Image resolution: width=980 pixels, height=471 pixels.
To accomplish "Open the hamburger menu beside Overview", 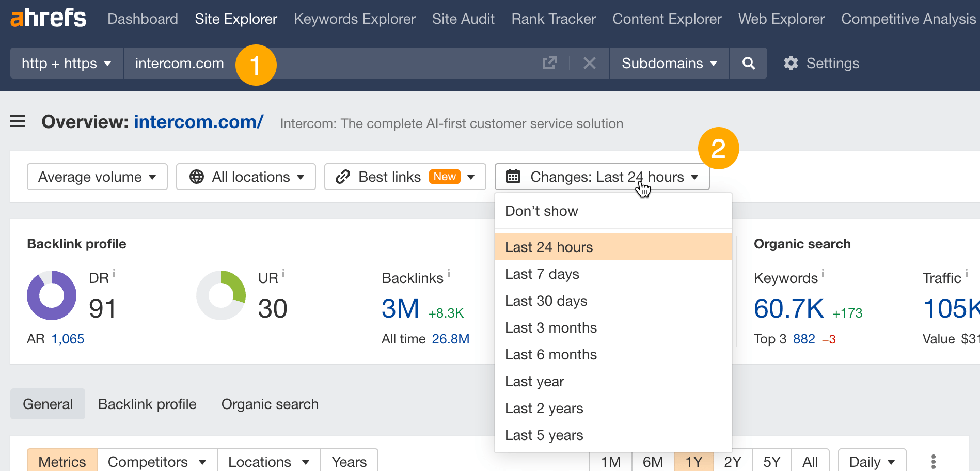I will (x=17, y=121).
